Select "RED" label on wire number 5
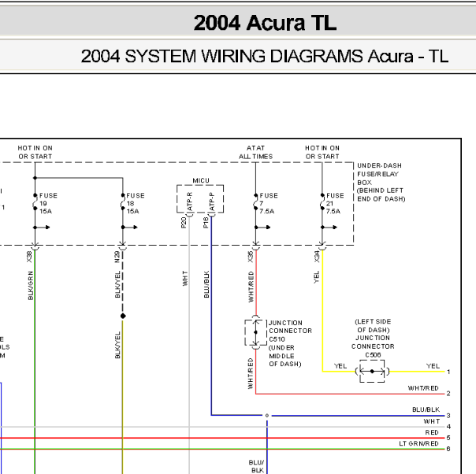 pyautogui.click(x=432, y=432)
